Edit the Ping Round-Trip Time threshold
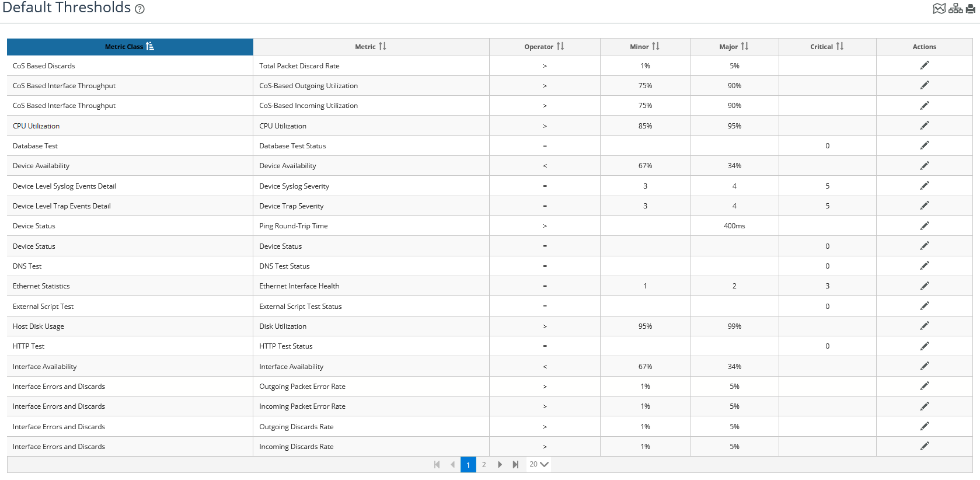Viewport: 980px width, 480px height. (x=924, y=226)
